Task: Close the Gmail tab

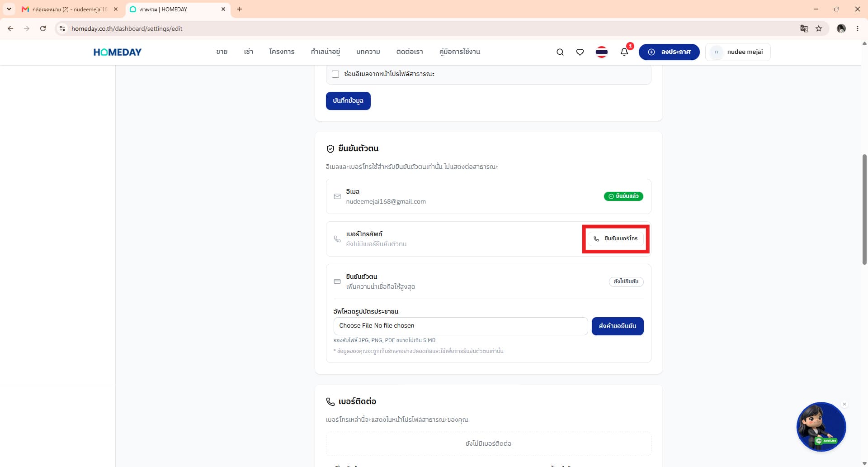Action: [x=116, y=9]
